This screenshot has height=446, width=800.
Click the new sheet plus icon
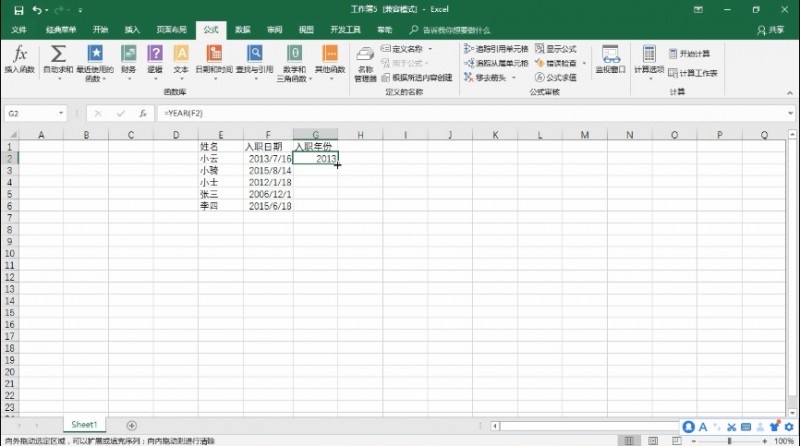coord(131,425)
